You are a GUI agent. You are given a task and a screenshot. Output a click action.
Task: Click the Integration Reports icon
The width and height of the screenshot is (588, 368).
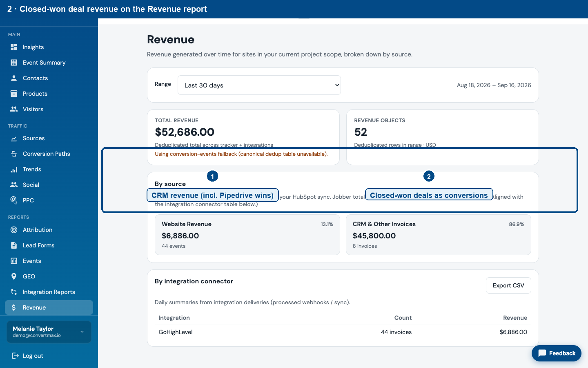pos(14,292)
